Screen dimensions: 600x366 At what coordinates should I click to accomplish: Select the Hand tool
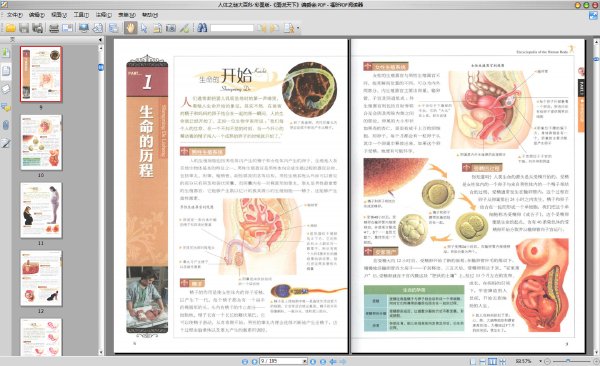click(130, 28)
